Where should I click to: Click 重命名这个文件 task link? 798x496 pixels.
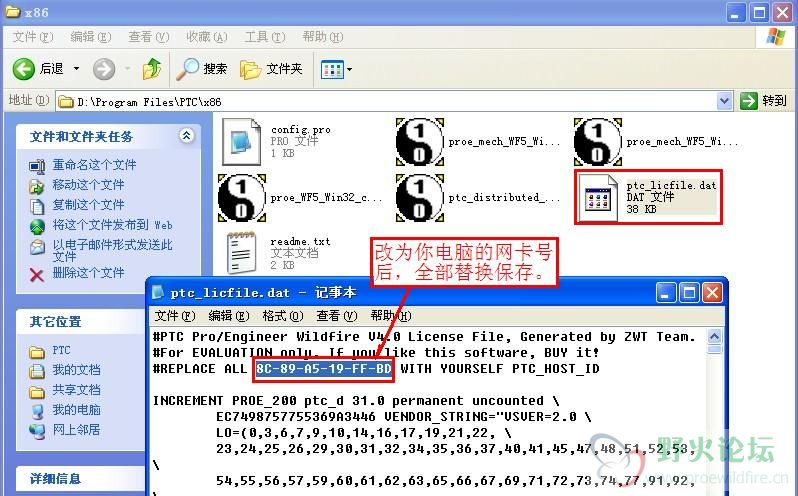pyautogui.click(x=94, y=165)
